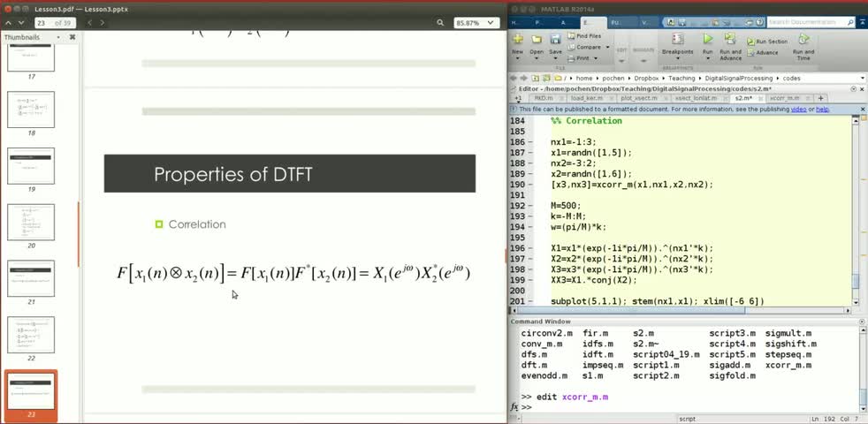Open the PDF search magnifier
The width and height of the screenshot is (868, 424).
(440, 23)
